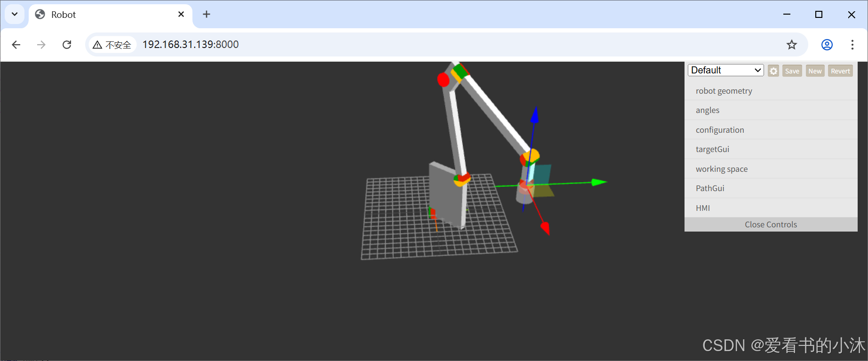Image resolution: width=868 pixels, height=361 pixels.
Task: Reload the Robot page
Action: click(67, 45)
